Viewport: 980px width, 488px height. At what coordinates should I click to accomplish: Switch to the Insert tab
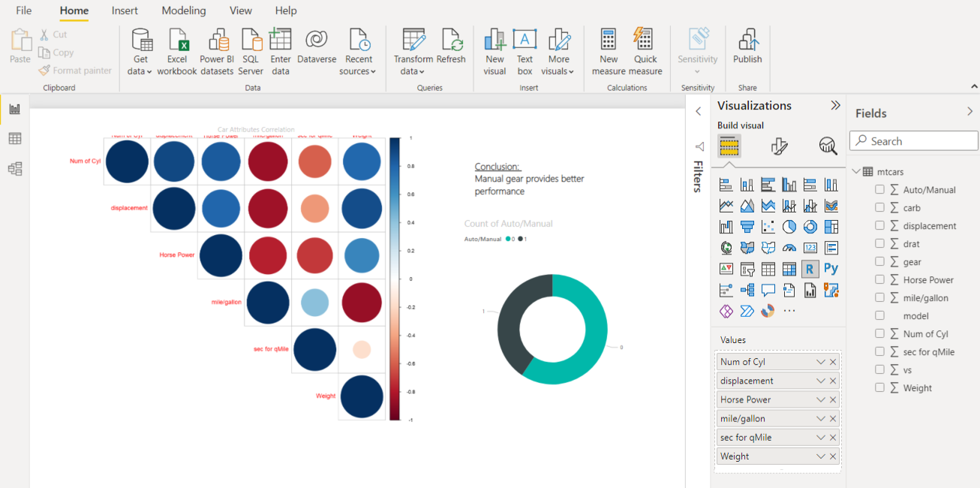coord(125,11)
